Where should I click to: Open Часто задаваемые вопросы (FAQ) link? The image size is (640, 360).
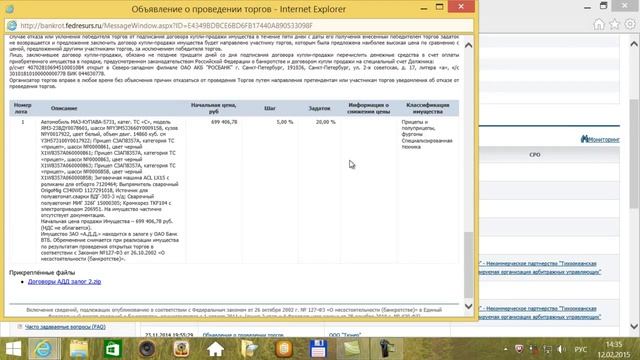click(65, 327)
